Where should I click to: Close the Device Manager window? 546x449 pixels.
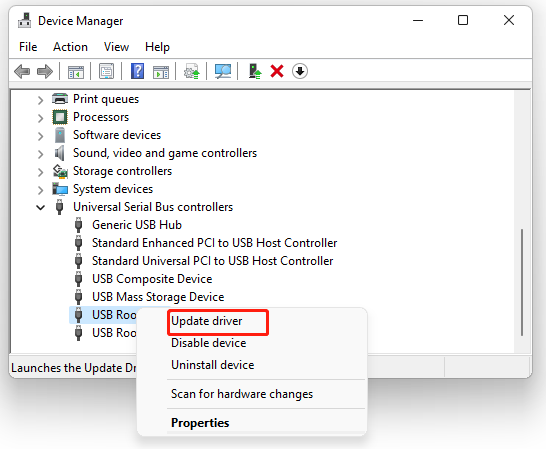pyautogui.click(x=509, y=20)
